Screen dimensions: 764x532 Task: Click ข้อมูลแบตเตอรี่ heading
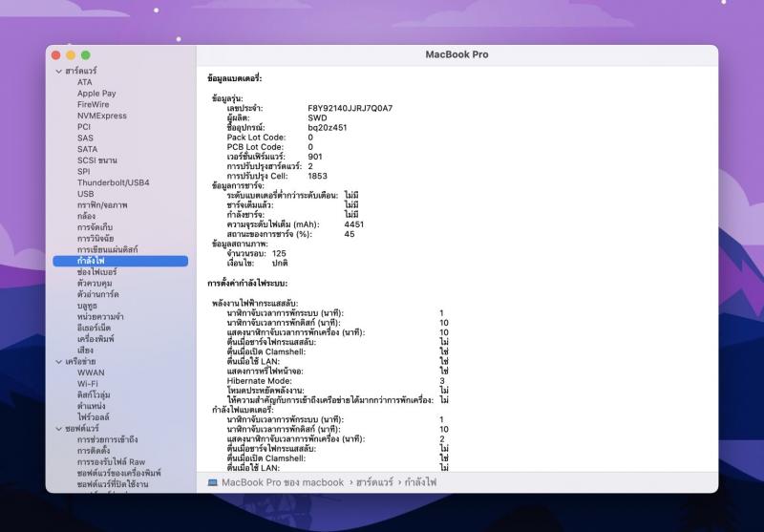(x=234, y=78)
